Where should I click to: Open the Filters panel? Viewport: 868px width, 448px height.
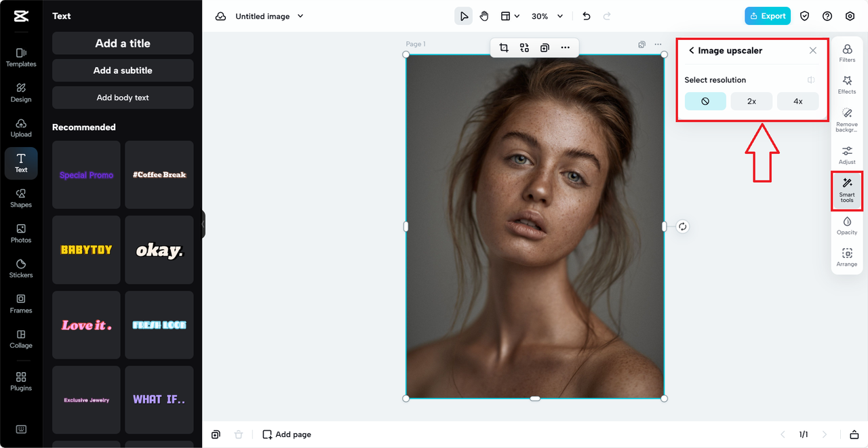tap(847, 53)
